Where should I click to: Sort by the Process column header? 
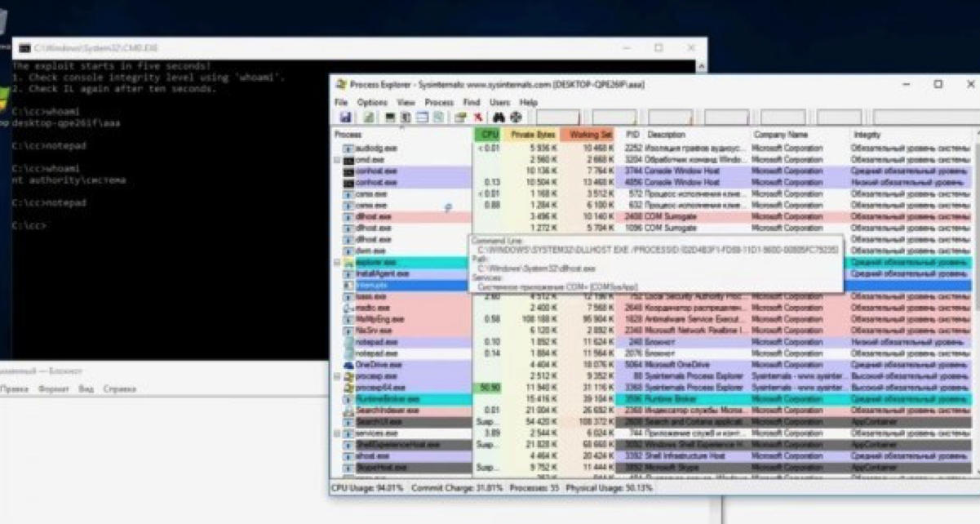coord(402,134)
